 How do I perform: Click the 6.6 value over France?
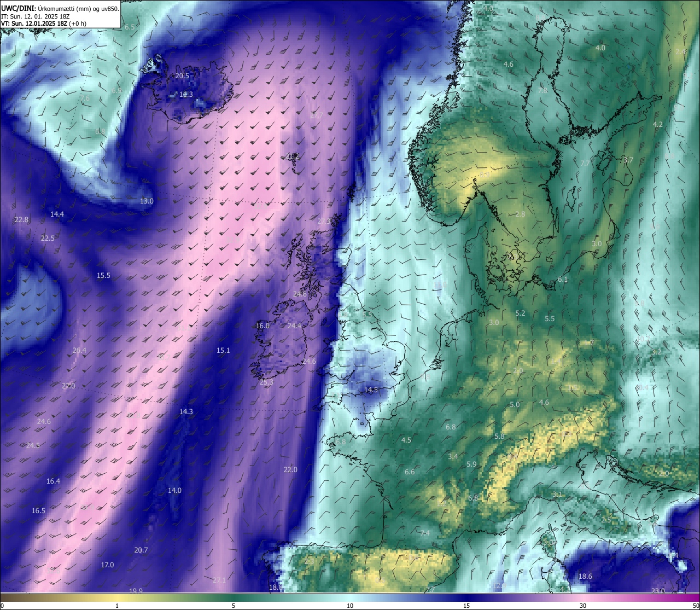tap(410, 472)
